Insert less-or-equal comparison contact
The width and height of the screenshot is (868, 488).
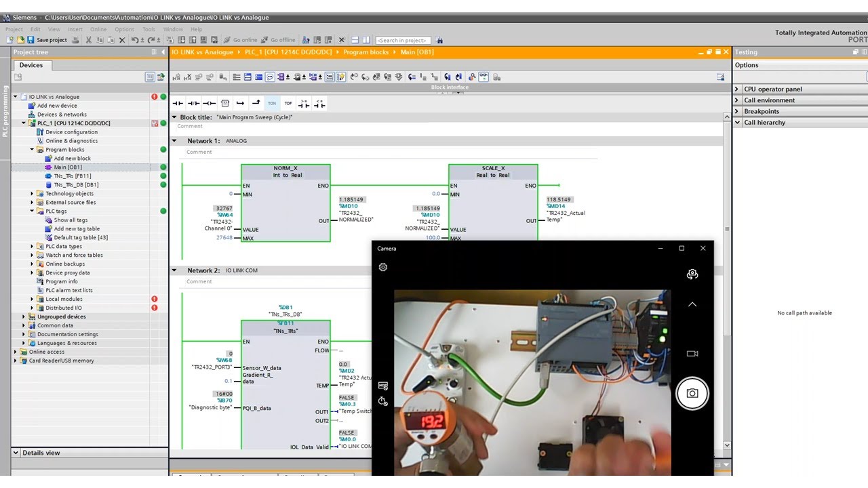coord(319,103)
